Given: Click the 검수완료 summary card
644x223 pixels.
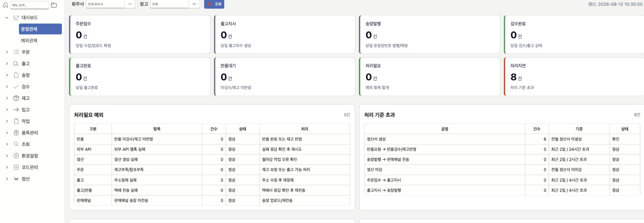Looking at the screenshot, I should click(574, 34).
